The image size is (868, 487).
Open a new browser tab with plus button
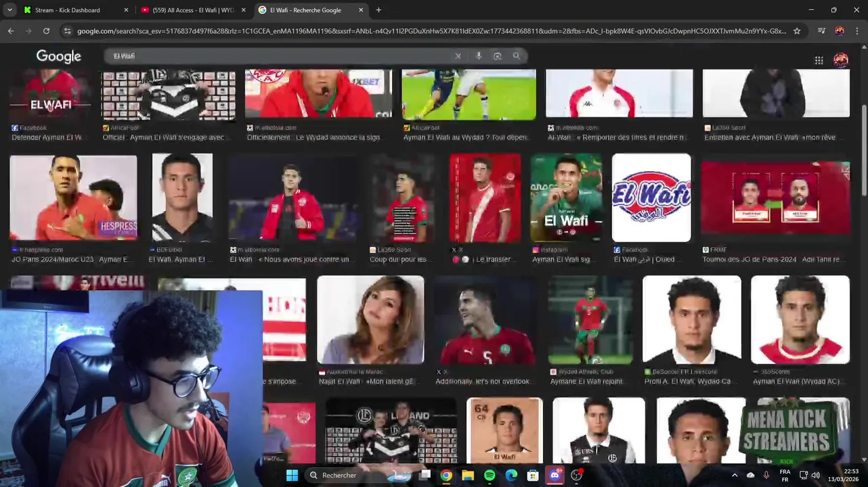[x=378, y=10]
